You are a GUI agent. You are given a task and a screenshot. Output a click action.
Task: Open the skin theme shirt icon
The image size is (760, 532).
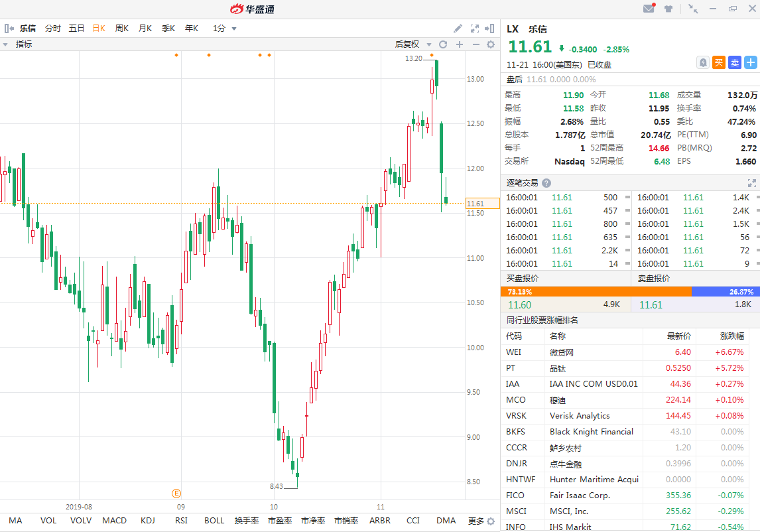(668, 9)
